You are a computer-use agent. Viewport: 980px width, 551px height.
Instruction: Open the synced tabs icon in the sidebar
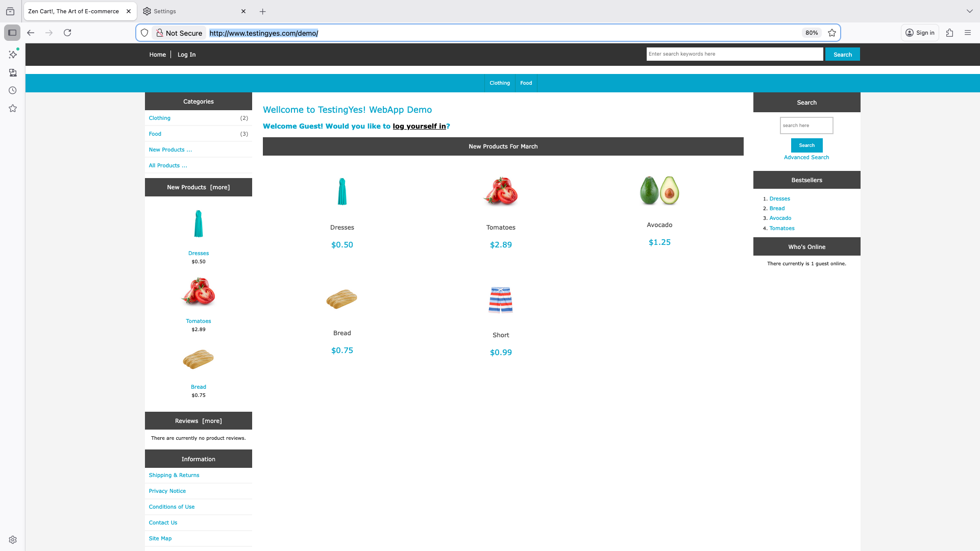pos(13,73)
